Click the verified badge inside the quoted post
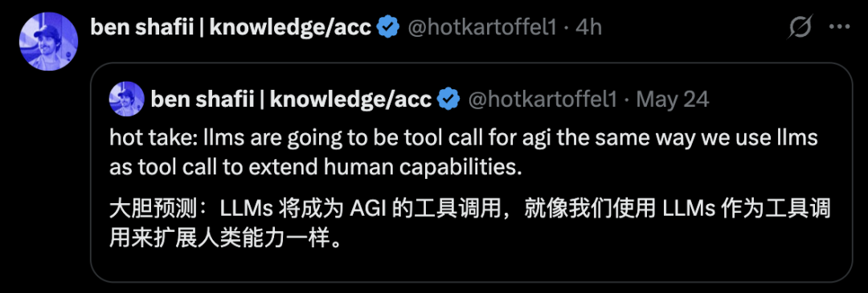 (x=449, y=99)
